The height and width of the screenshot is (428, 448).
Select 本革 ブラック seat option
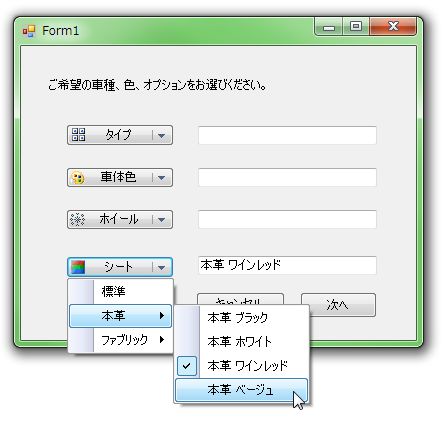241,318
